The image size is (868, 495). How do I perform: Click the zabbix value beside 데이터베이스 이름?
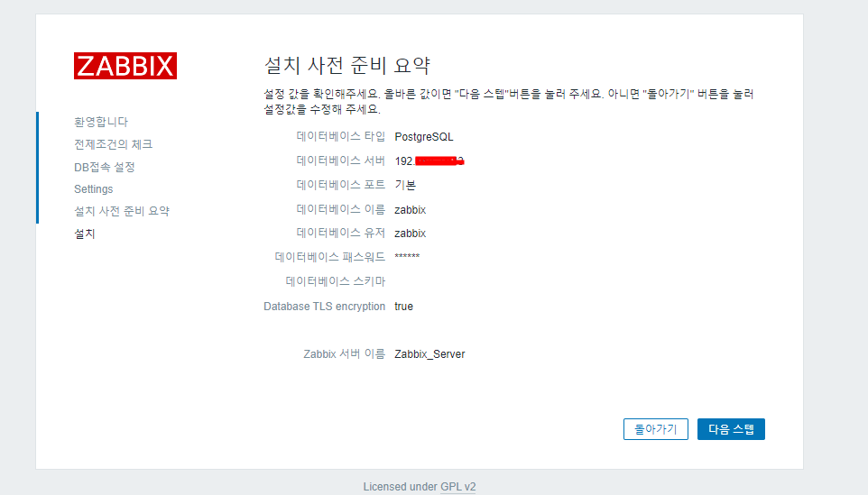pyautogui.click(x=411, y=209)
